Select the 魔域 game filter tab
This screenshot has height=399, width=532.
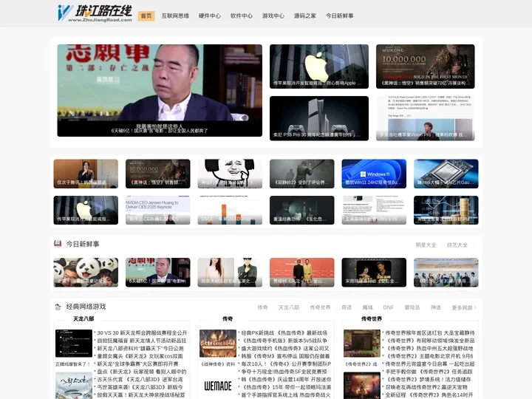coord(367,307)
